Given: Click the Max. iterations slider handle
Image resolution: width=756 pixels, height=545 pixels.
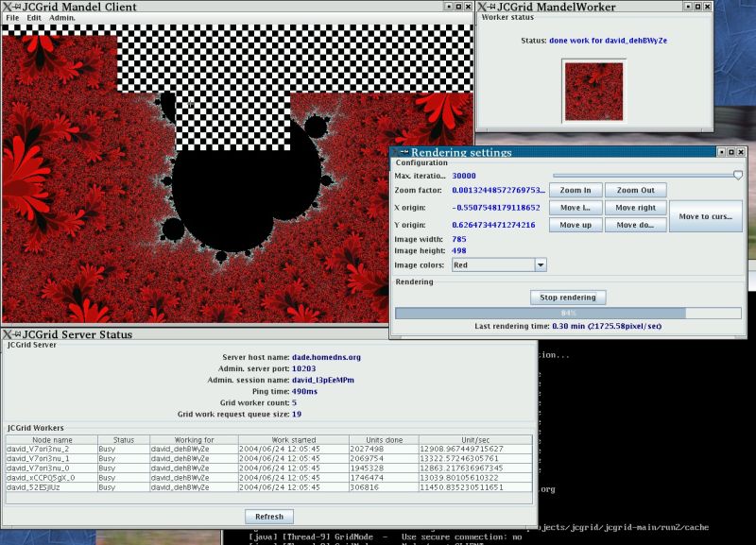Looking at the screenshot, I should click(738, 175).
